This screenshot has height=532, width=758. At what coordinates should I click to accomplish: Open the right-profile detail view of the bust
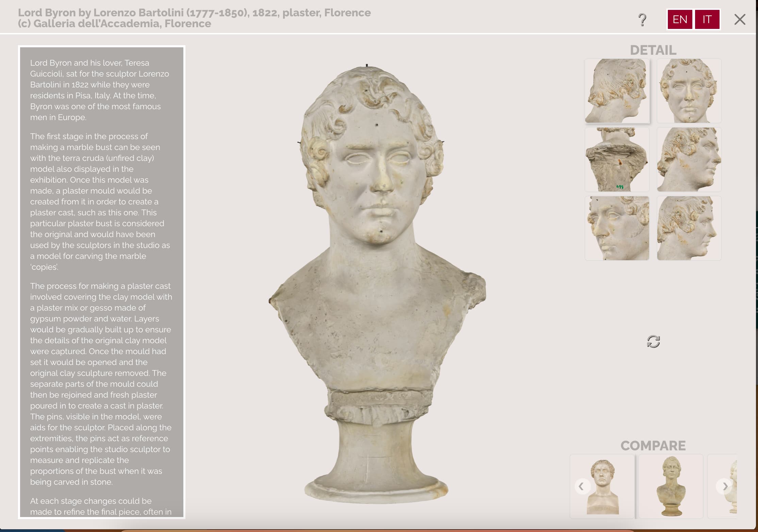[x=689, y=160]
